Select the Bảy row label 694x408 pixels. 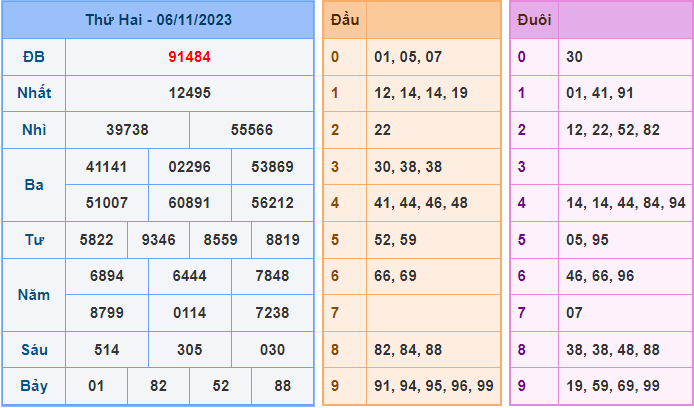tap(34, 386)
